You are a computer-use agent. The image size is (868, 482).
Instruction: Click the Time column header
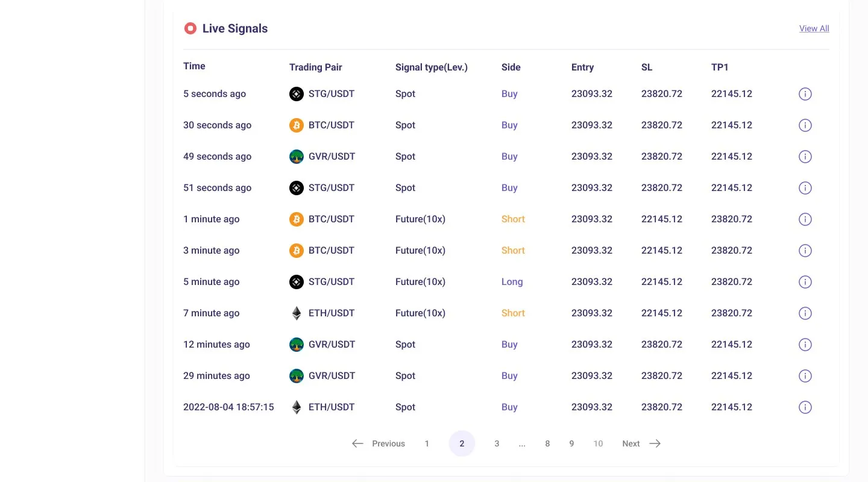[x=194, y=66]
